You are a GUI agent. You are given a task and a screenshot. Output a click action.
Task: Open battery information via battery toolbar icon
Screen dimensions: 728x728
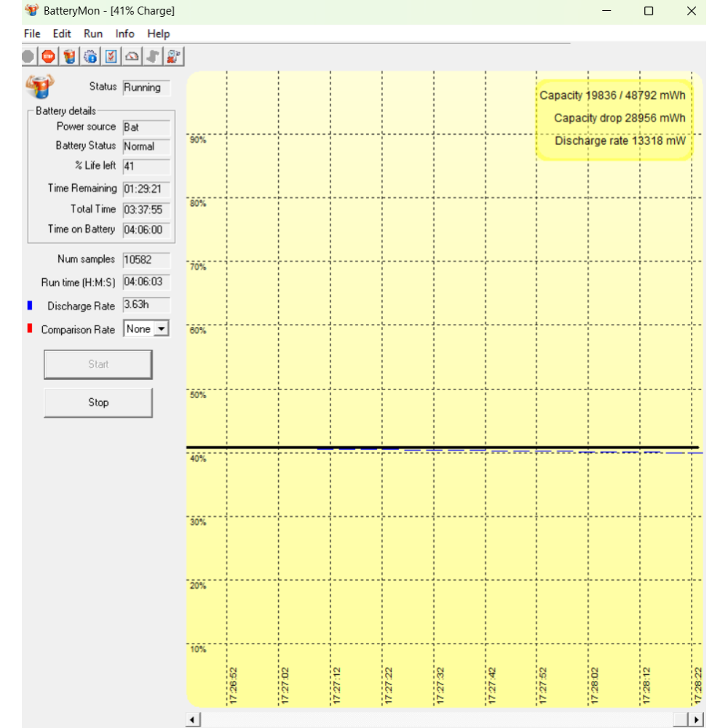(x=69, y=56)
